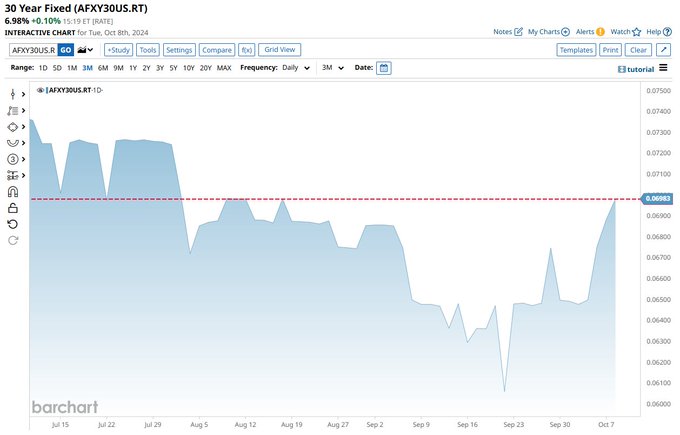Select the 1Y range

133,68
